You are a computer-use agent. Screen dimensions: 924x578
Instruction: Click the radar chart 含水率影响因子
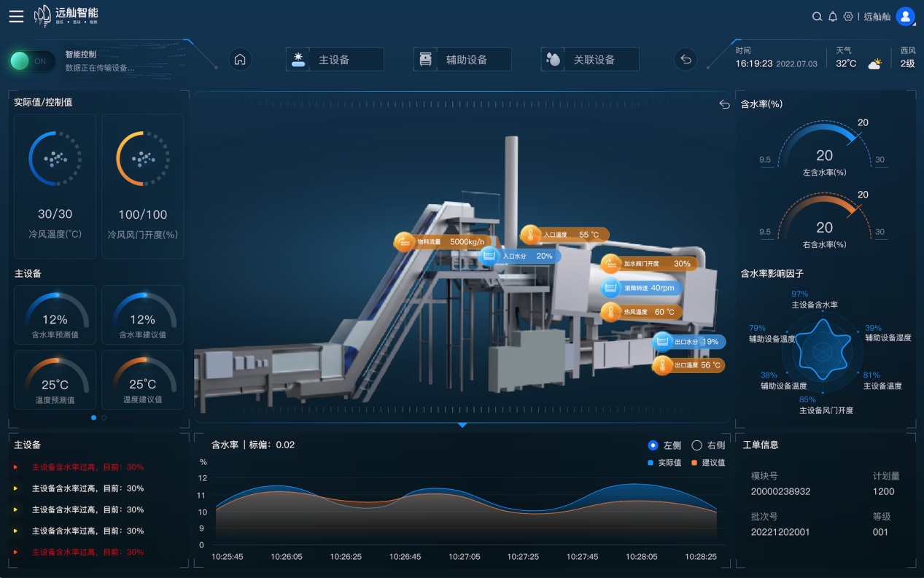coord(824,352)
